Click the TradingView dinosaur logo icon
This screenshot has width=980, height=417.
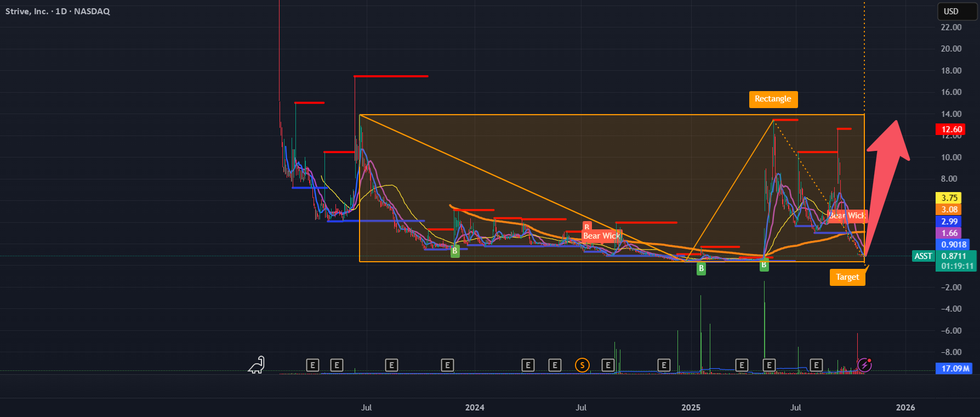coord(257,365)
